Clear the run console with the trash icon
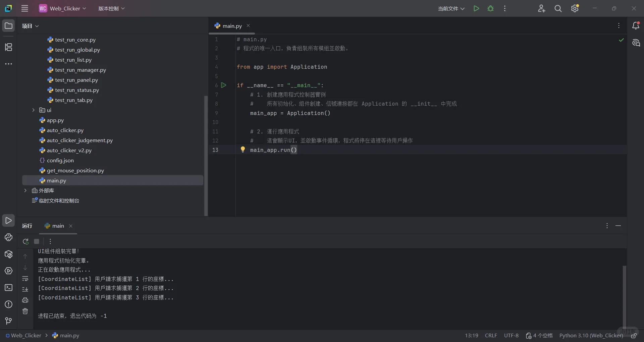This screenshot has width=644, height=342. tap(25, 311)
